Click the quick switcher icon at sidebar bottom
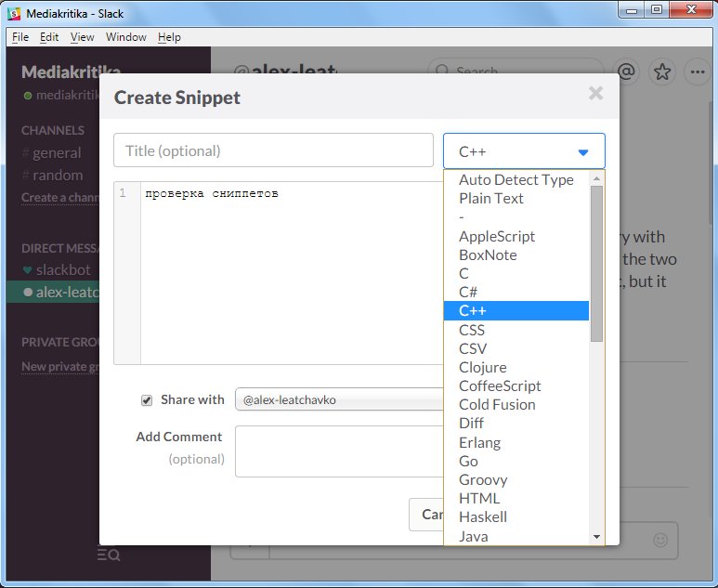 (109, 555)
